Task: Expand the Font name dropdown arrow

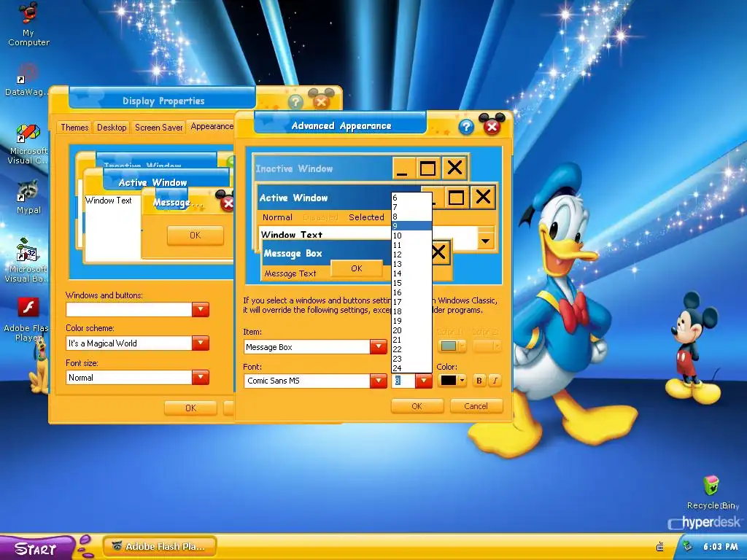Action: (379, 381)
